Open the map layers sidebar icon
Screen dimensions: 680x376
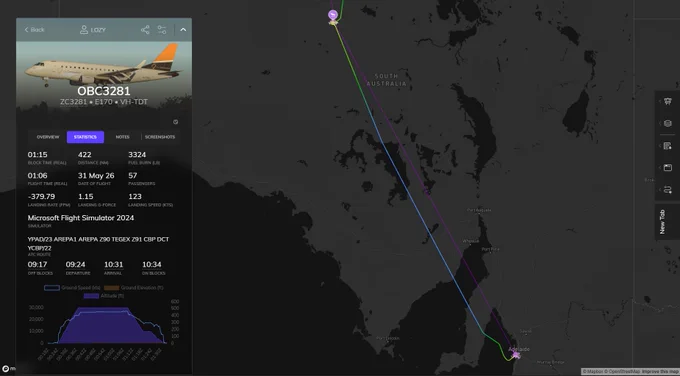(x=668, y=124)
